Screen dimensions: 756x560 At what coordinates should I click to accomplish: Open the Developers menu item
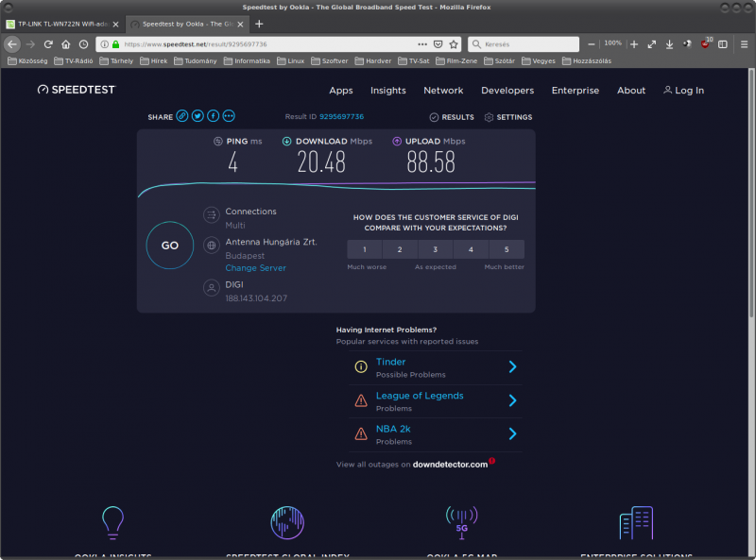[507, 91]
